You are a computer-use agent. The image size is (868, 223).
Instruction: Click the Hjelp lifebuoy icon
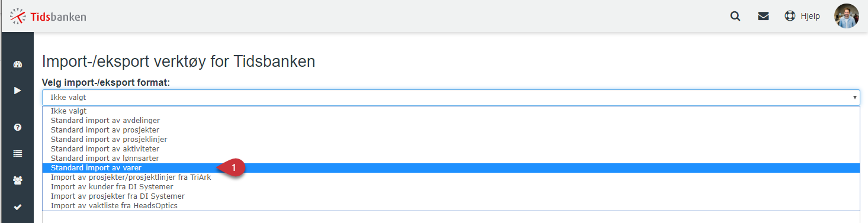790,16
